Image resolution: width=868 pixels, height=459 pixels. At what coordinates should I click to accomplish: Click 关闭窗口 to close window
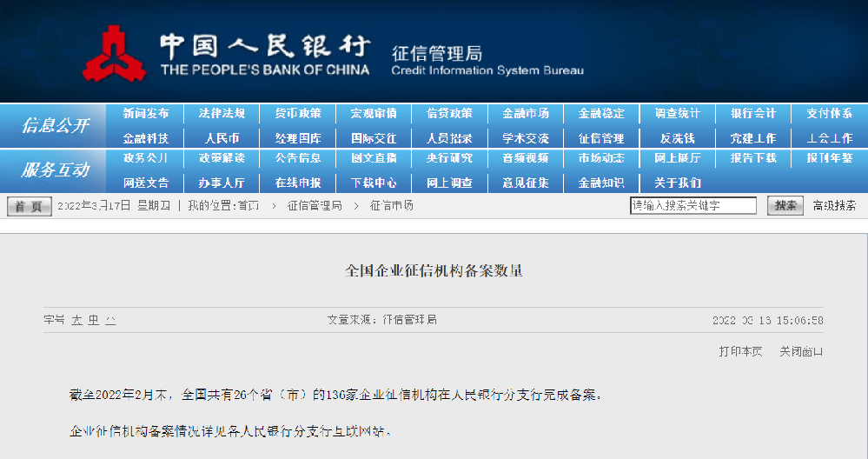[801, 351]
